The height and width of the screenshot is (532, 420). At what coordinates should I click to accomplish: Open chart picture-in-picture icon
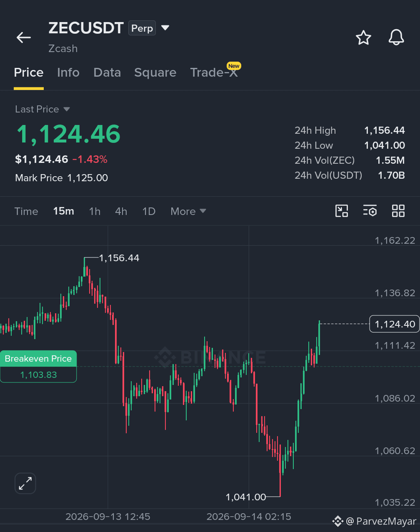point(342,211)
